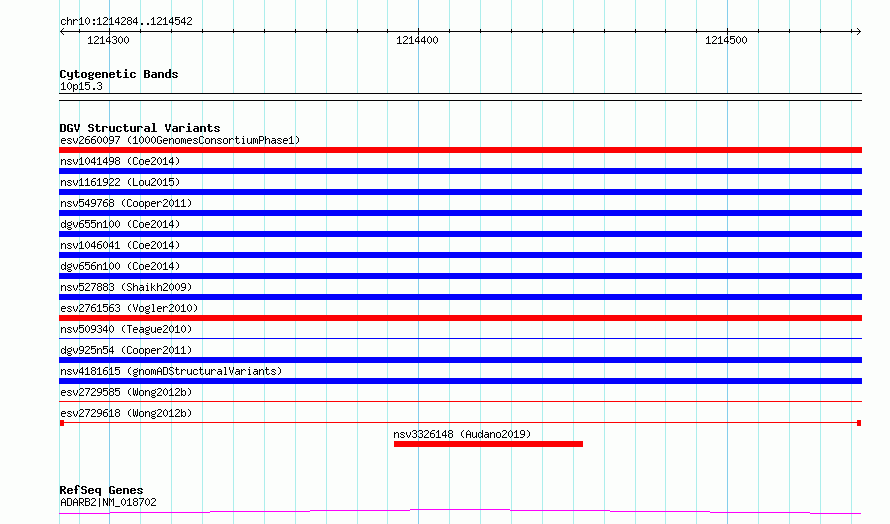This screenshot has width=890, height=524.
Task: Click the esv2660097 structural variant label
Action: tap(180, 140)
